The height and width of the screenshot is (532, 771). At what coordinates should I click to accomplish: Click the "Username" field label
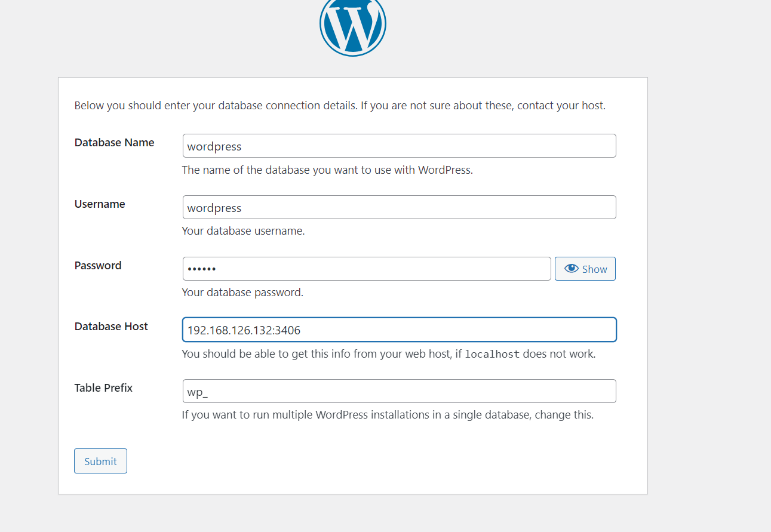tap(100, 204)
